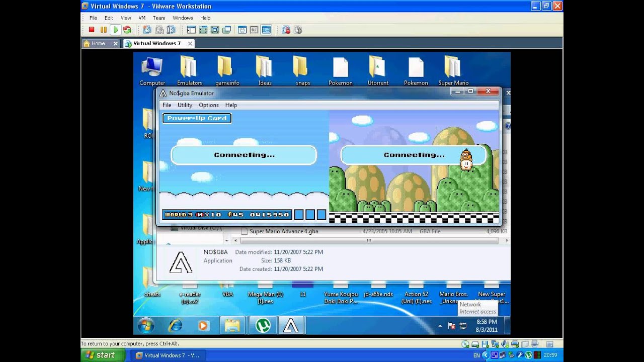Image resolution: width=644 pixels, height=362 pixels.
Task: Open the No$gba Utility menu
Action: (185, 105)
